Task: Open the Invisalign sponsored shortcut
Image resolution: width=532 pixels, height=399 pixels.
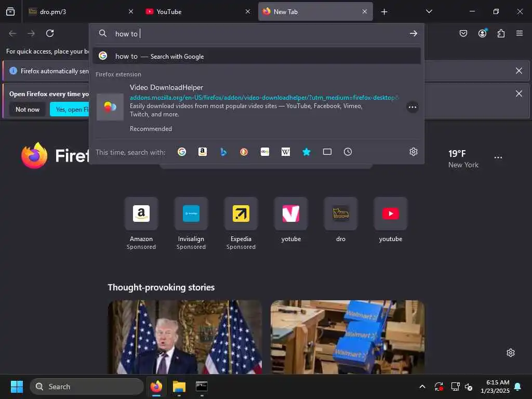Action: point(191,223)
